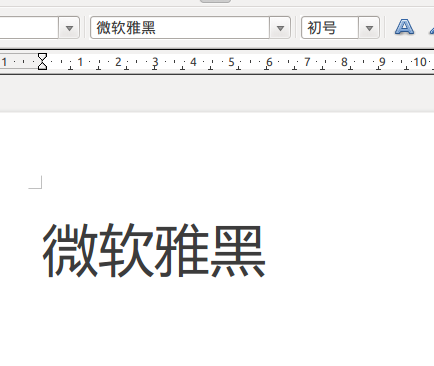
Task: Select the hourglass indent marker on ruler
Action: pos(42,61)
